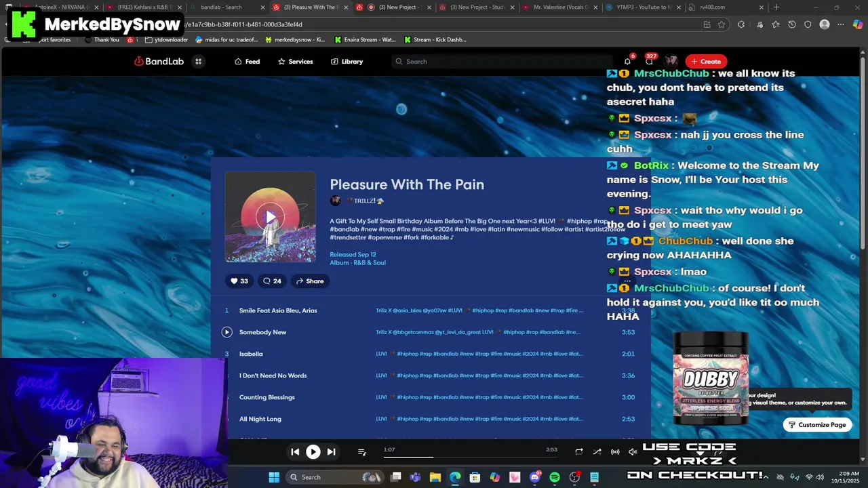
Task: Skip to the next track
Action: [x=331, y=451]
